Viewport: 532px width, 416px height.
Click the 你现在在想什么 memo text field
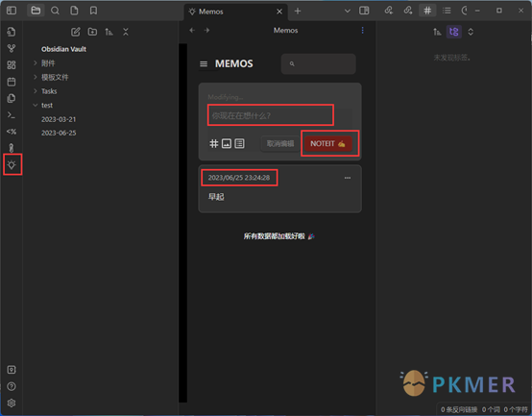(x=271, y=115)
